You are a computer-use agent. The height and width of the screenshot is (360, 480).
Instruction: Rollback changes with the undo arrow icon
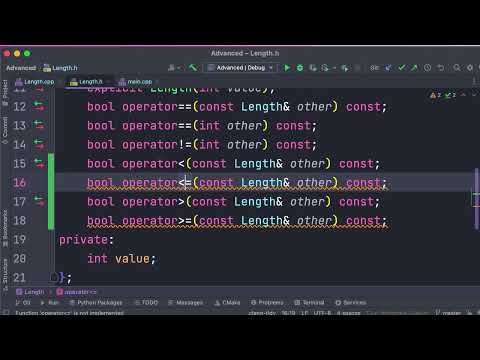[441, 68]
